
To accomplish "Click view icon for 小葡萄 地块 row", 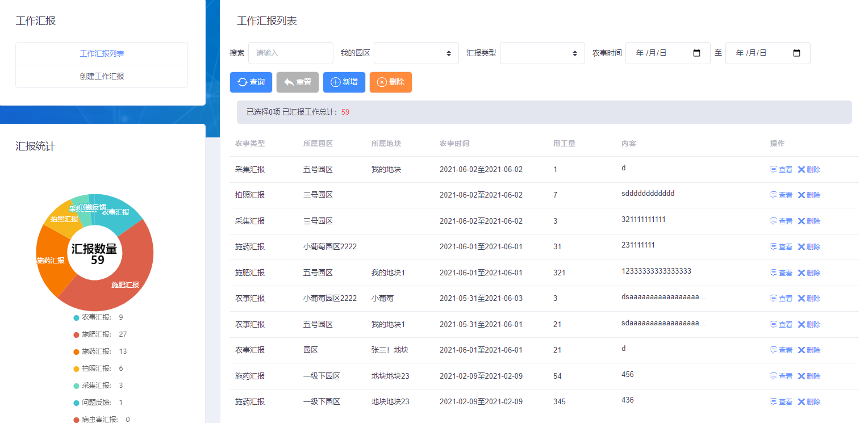I will click(x=774, y=298).
